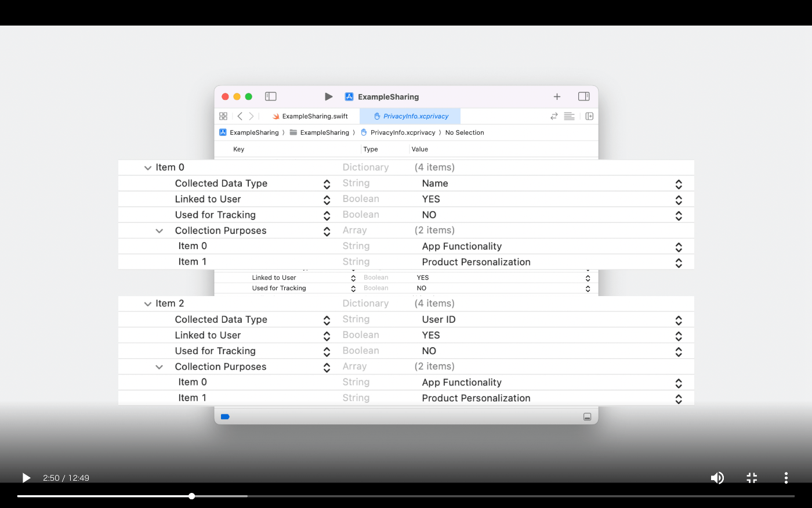Toggle the debug area button

[x=587, y=416]
